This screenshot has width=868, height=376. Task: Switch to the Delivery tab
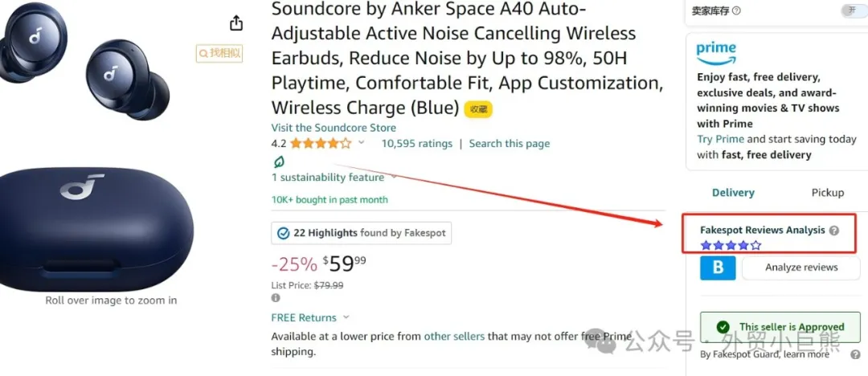coord(733,193)
